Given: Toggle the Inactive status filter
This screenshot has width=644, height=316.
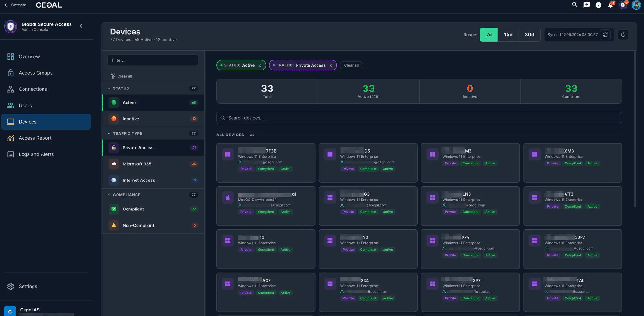Looking at the screenshot, I should click(153, 119).
